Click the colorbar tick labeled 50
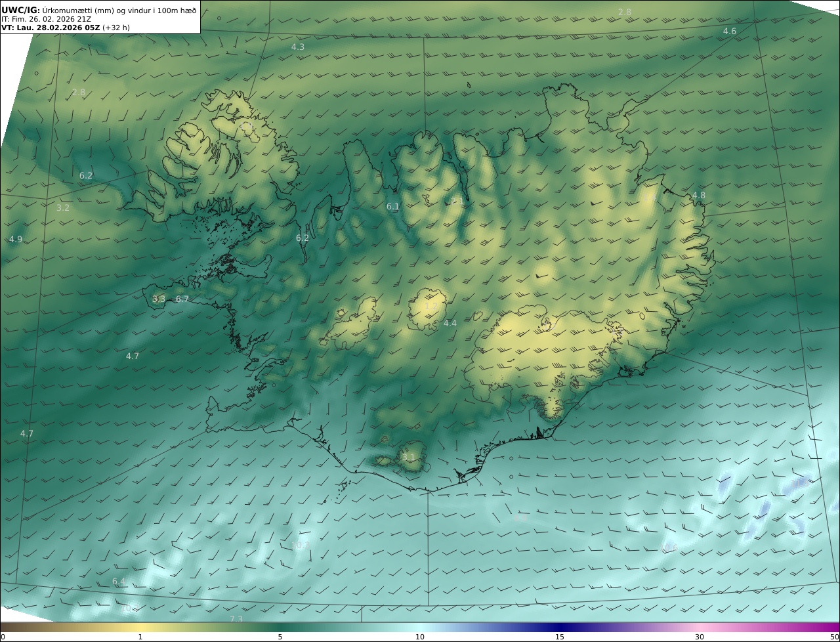 point(835,637)
